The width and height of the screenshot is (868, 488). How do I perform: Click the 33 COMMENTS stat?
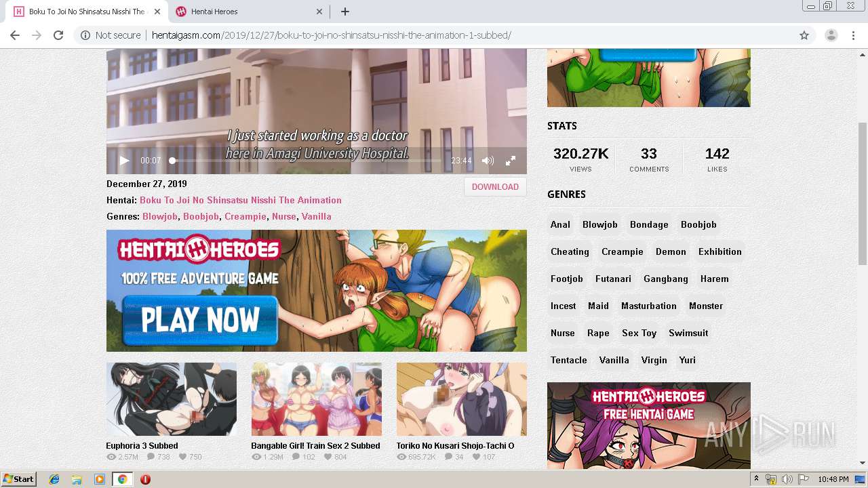pos(649,159)
